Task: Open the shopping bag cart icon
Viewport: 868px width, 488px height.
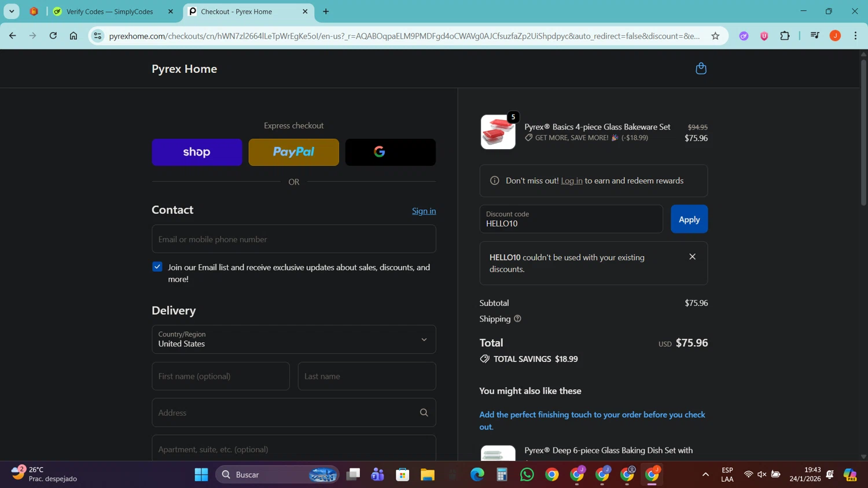Action: [701, 69]
